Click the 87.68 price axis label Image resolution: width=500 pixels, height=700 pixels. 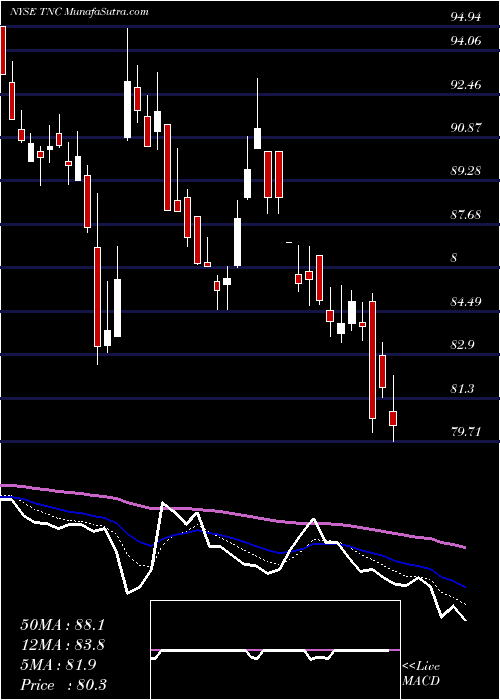point(466,215)
